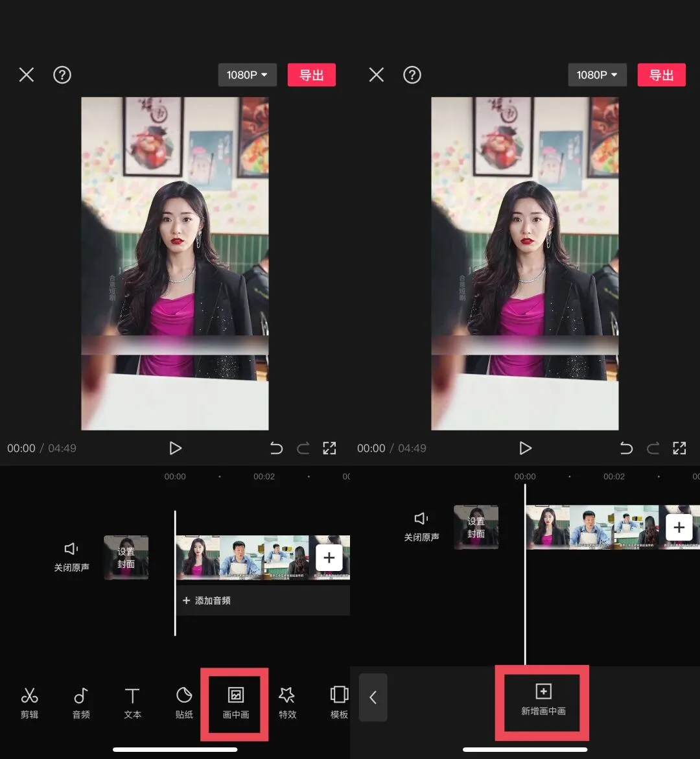Tap video preview in right screen
This screenshot has height=759, width=700.
point(525,264)
